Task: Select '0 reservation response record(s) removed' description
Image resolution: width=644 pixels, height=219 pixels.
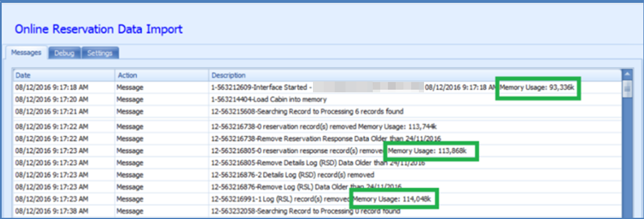Action: (339, 150)
